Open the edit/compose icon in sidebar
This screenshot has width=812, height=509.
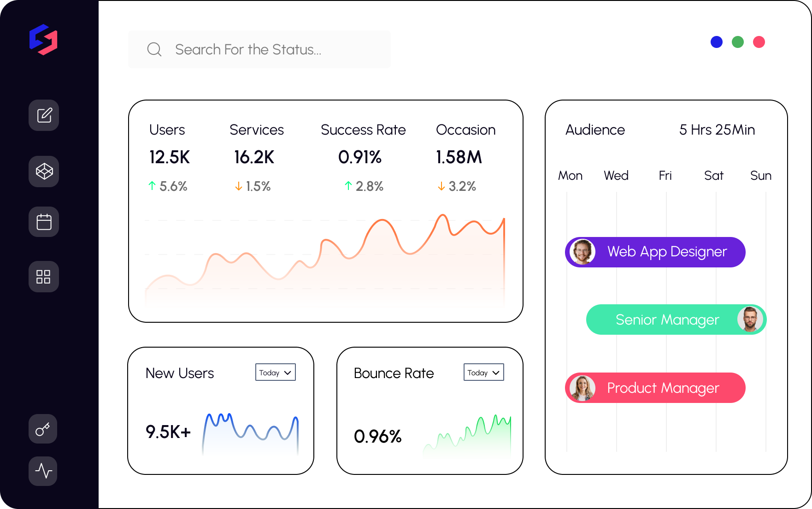[x=44, y=115]
